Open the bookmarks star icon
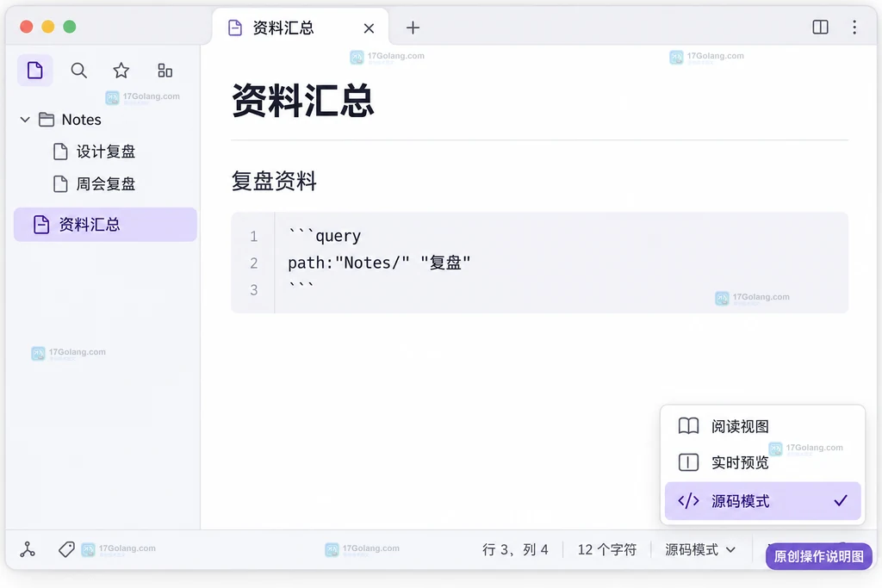 (121, 71)
